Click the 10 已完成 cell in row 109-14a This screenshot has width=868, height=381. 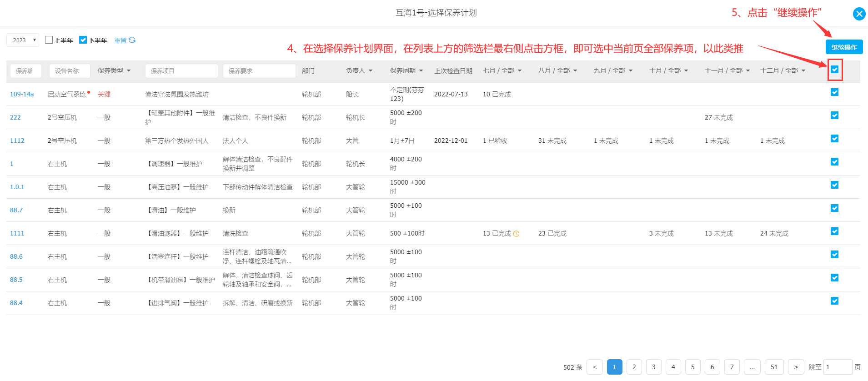tap(497, 94)
